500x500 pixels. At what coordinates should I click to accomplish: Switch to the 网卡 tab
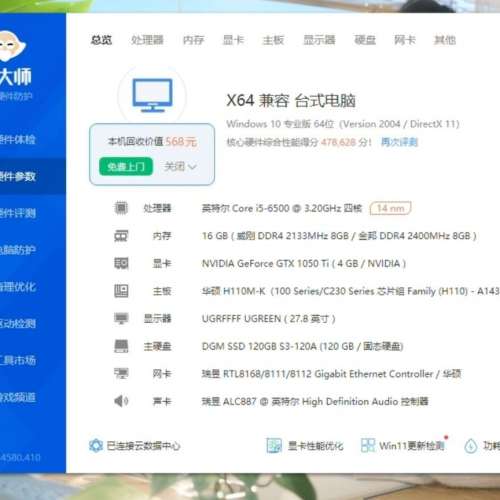tap(405, 40)
